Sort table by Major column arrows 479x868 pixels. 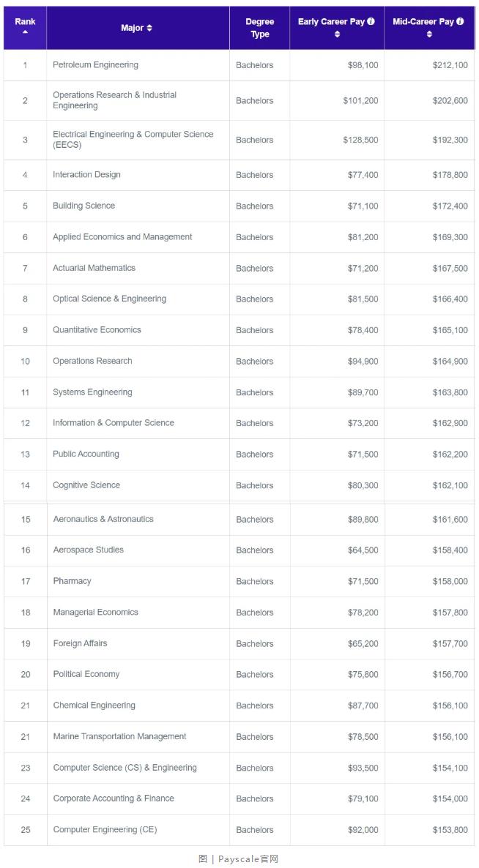[149, 29]
